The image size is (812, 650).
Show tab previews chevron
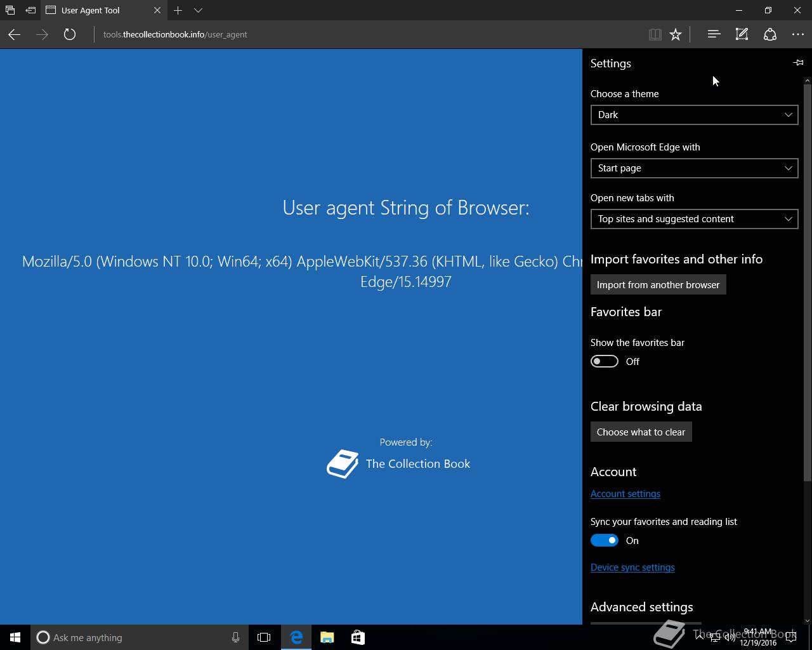coord(198,10)
